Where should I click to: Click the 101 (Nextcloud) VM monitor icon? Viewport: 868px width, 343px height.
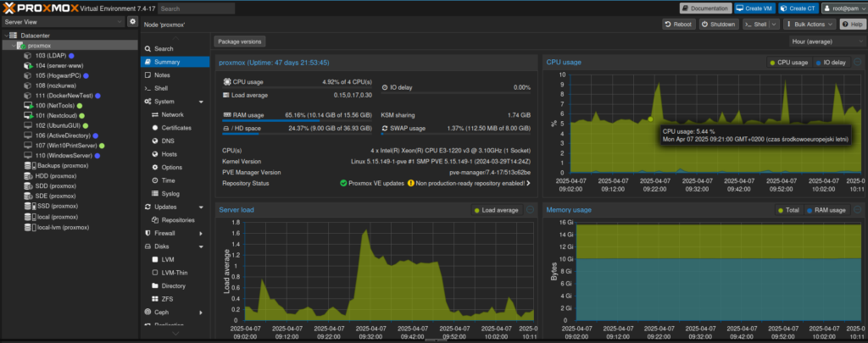[28, 116]
